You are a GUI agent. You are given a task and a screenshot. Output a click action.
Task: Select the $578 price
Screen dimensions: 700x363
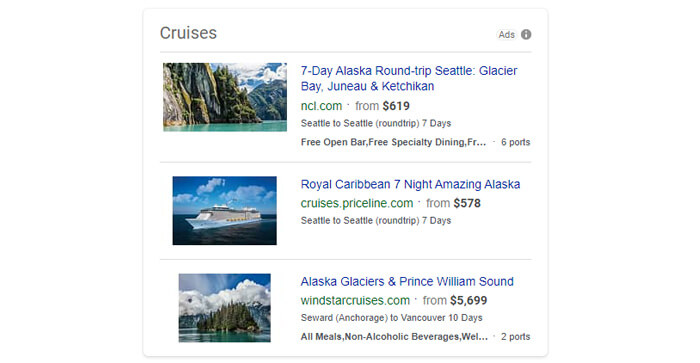[467, 203]
